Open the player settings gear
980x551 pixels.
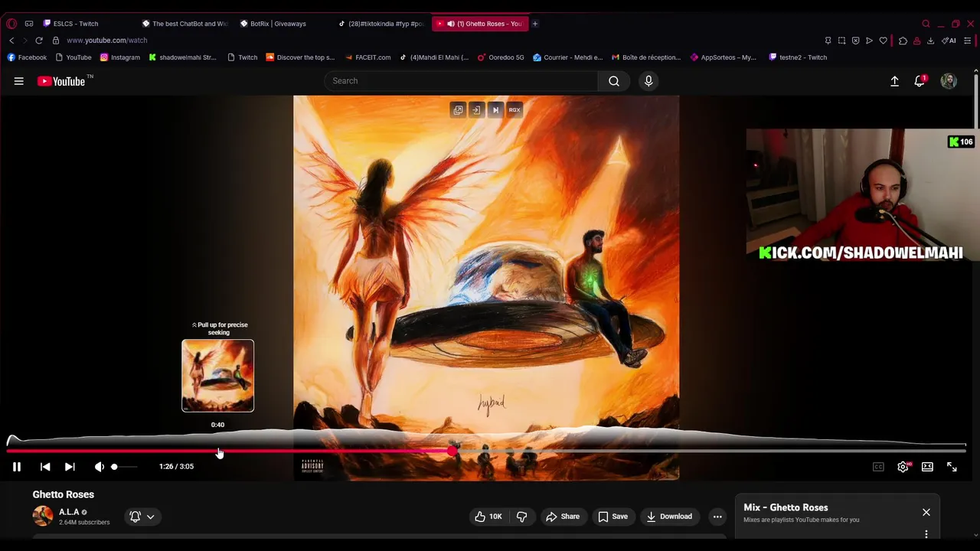[x=903, y=467]
